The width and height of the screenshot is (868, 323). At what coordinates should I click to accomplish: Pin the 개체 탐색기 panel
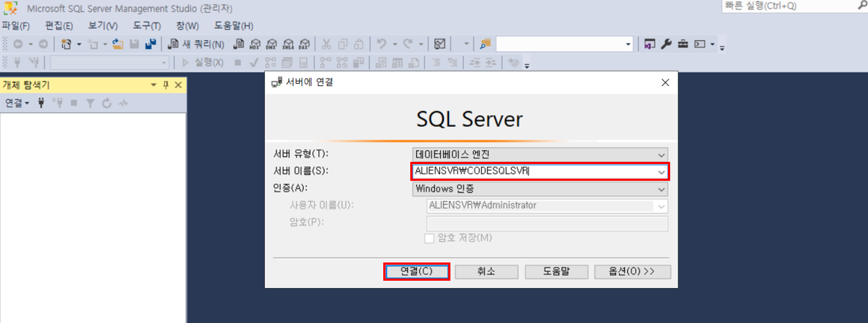[x=166, y=85]
